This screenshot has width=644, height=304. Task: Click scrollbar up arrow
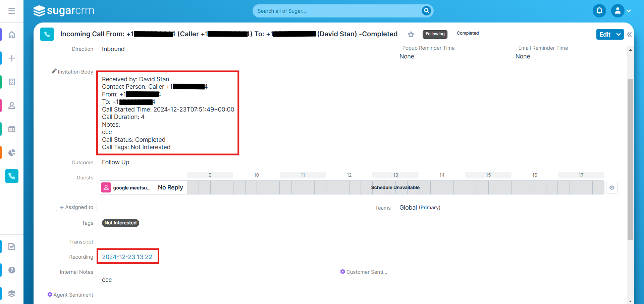tap(631, 50)
